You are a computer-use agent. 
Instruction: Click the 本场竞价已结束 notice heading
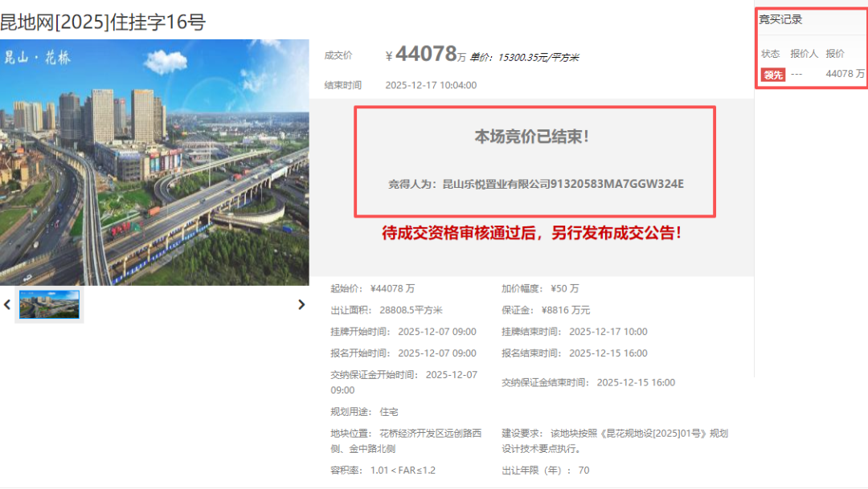coord(534,137)
